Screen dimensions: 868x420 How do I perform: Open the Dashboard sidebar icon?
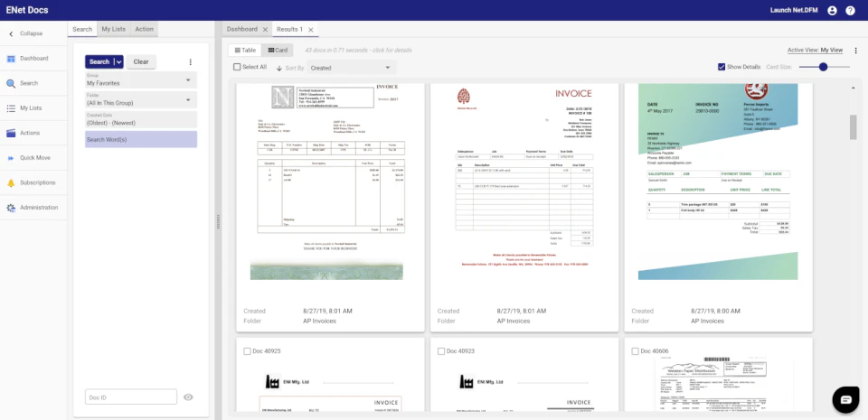[x=11, y=59]
